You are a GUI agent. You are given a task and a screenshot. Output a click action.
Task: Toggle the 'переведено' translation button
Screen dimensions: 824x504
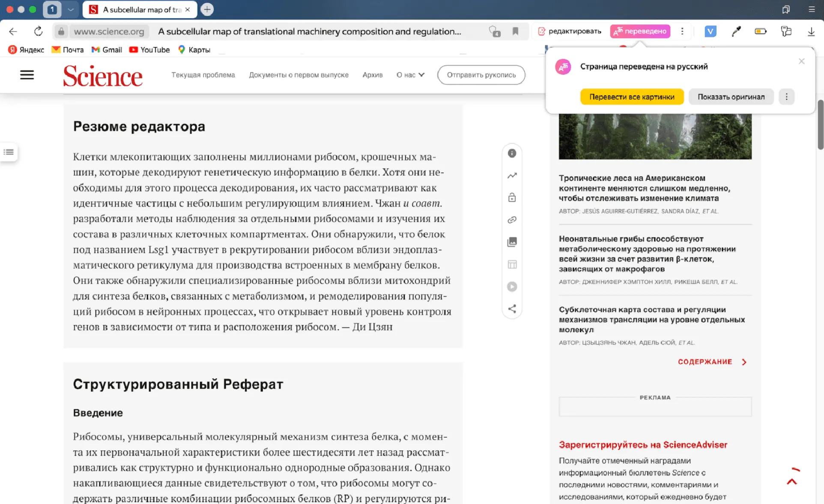(x=640, y=31)
